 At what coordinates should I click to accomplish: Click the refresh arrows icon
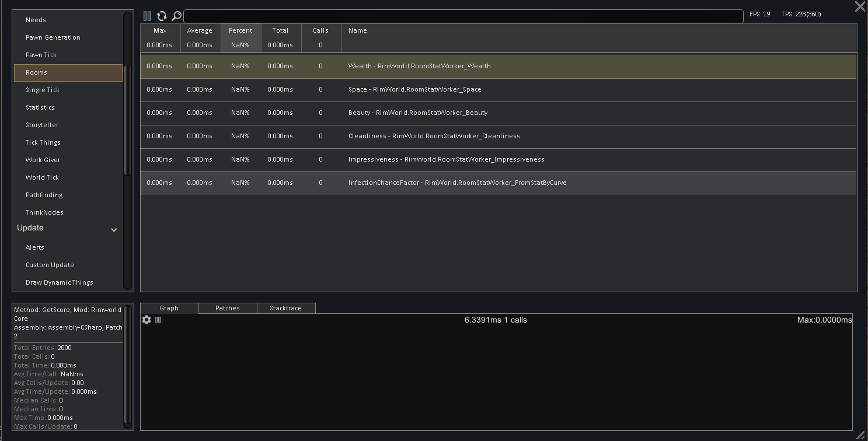click(162, 16)
